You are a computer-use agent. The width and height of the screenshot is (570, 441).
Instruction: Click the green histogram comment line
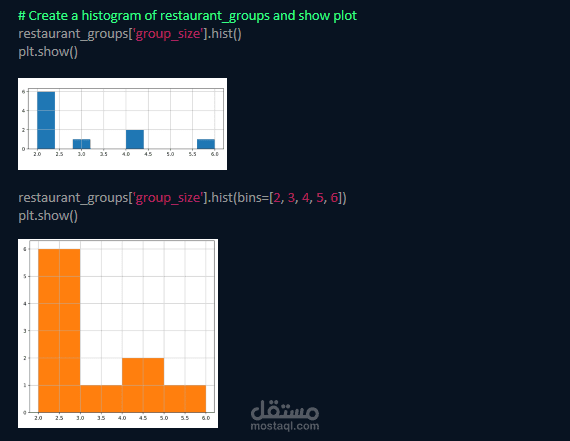tap(188, 16)
